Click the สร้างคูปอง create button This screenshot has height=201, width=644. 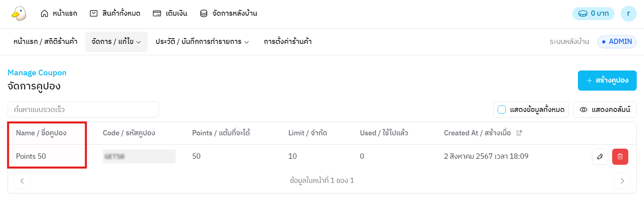point(607,81)
